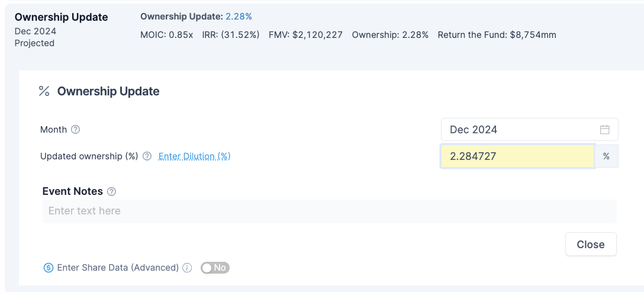Viewport: 644px width, 292px height.
Task: Toggle the Enter Share Data switch showing No
Action: [215, 268]
